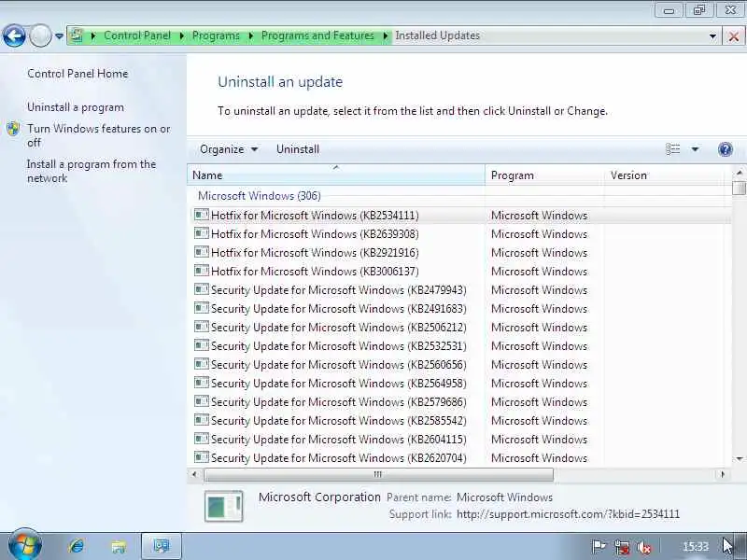Go back with the blue Back arrow
Image resolution: width=747 pixels, height=560 pixels.
[x=14, y=35]
